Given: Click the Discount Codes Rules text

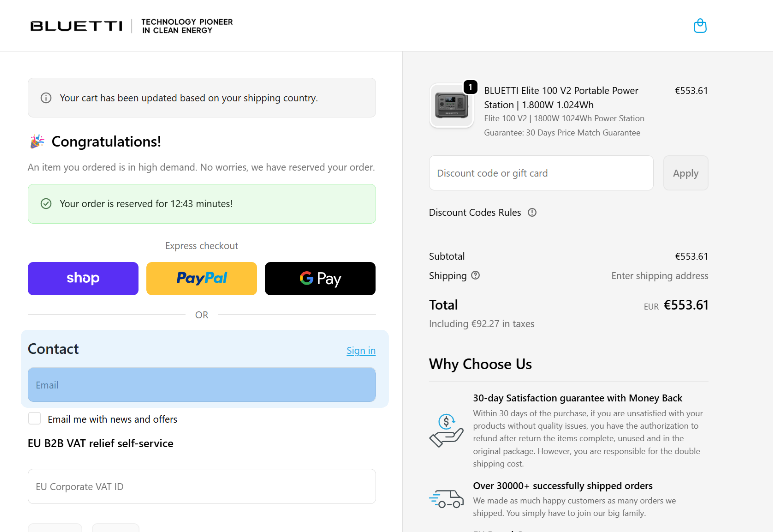Looking at the screenshot, I should [x=475, y=213].
